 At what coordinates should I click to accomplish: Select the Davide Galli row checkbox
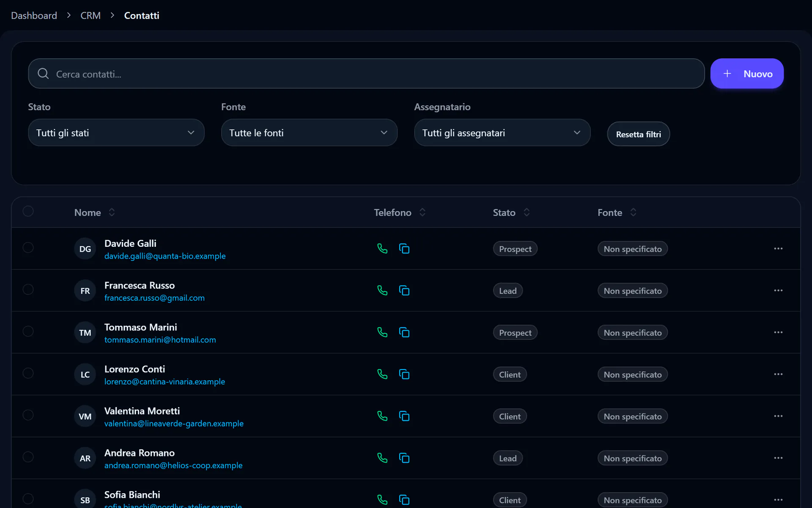(28, 247)
